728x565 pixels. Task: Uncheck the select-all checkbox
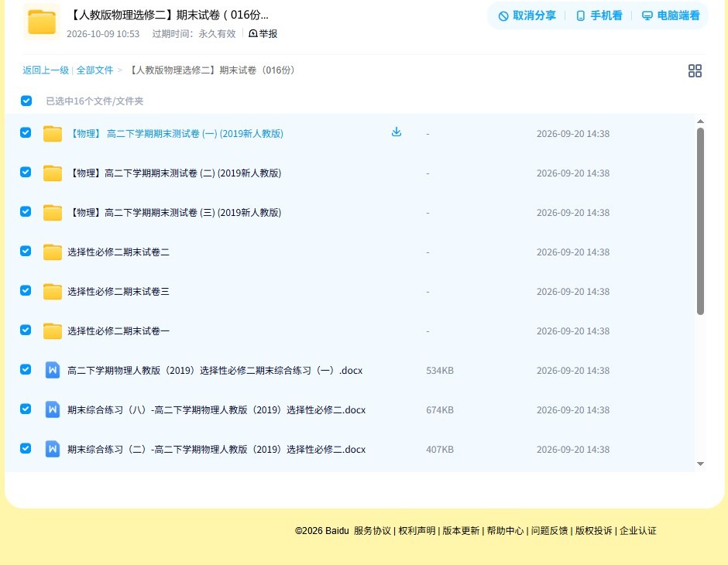26,101
